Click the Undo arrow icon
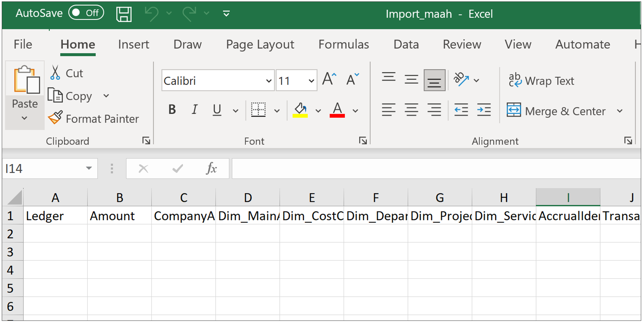This screenshot has height=324, width=644. pyautogui.click(x=152, y=14)
